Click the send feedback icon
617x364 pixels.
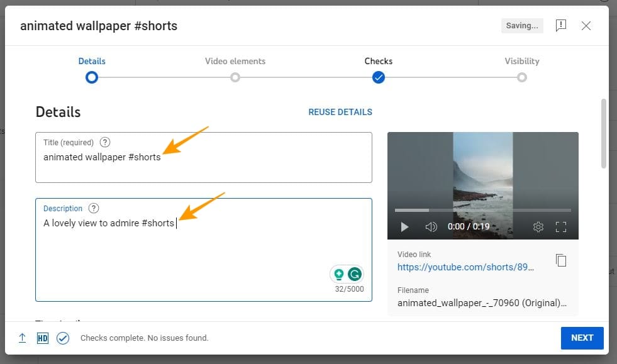(x=561, y=26)
